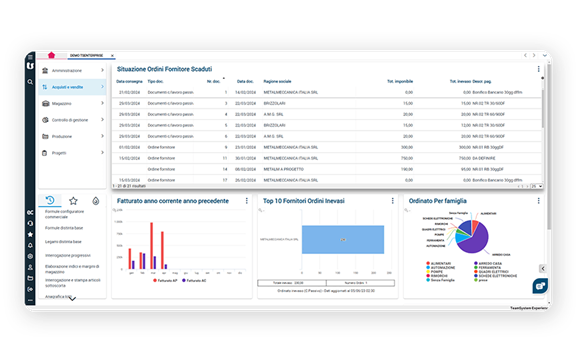Click zoom icon in Fatturato chart
576x362 pixels.
coord(115,210)
